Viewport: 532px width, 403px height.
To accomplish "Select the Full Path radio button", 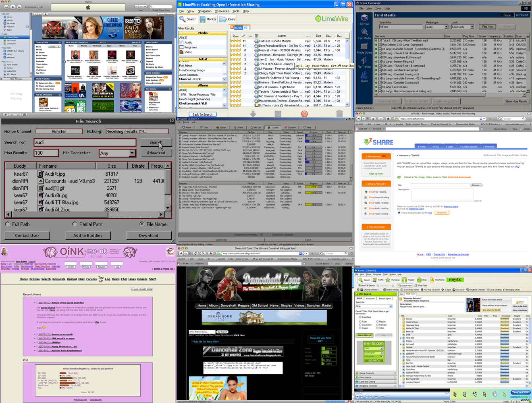I will (x=7, y=224).
